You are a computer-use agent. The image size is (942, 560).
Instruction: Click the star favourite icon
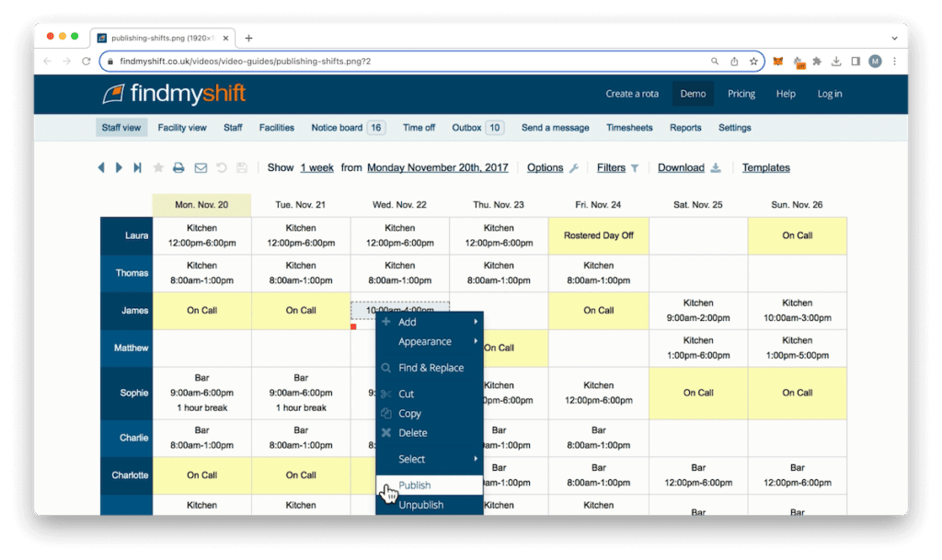click(x=158, y=167)
